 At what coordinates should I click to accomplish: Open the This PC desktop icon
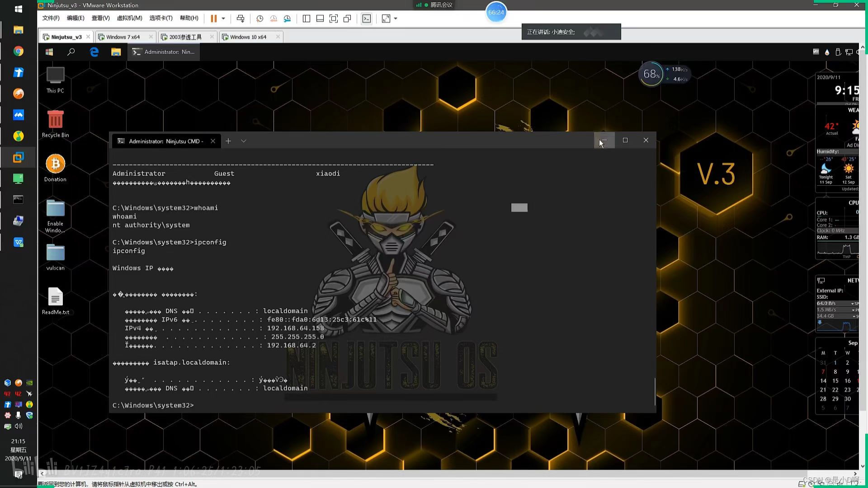click(x=55, y=80)
